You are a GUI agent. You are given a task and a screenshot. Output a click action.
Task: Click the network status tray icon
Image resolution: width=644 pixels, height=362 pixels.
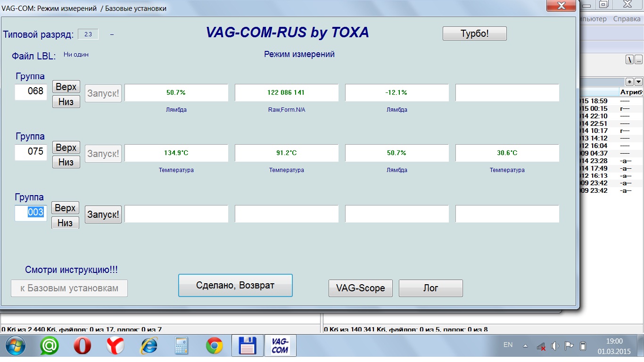541,346
